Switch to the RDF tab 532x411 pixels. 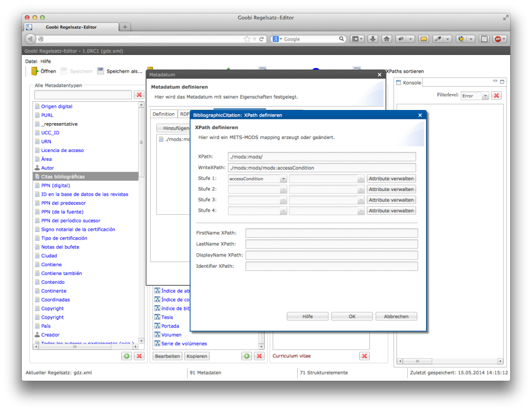[x=184, y=114]
